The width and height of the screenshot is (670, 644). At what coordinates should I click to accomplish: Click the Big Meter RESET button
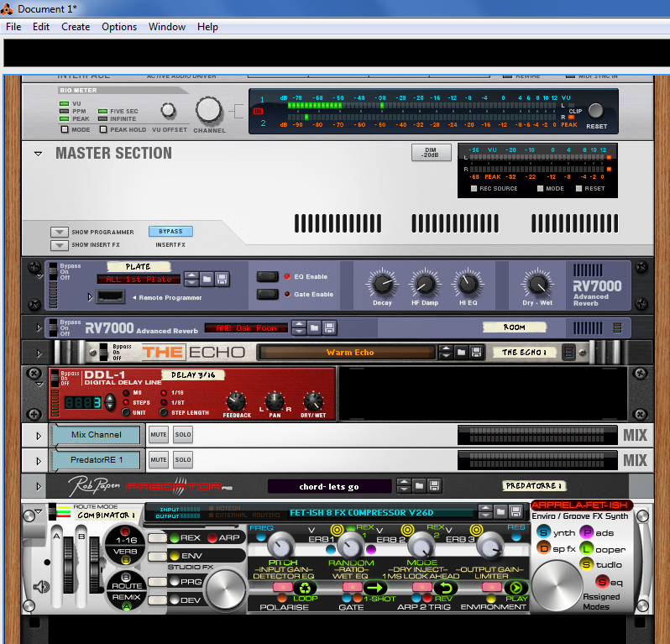point(595,111)
